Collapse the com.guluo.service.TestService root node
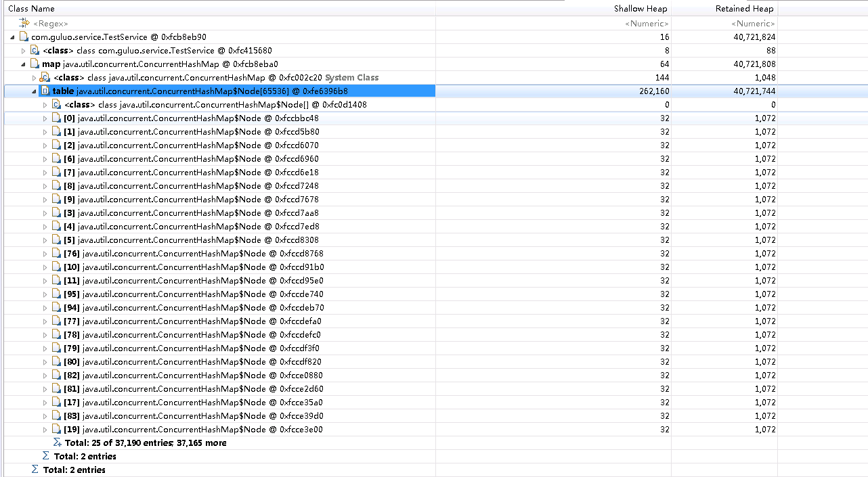The width and height of the screenshot is (868, 477). 13,37
